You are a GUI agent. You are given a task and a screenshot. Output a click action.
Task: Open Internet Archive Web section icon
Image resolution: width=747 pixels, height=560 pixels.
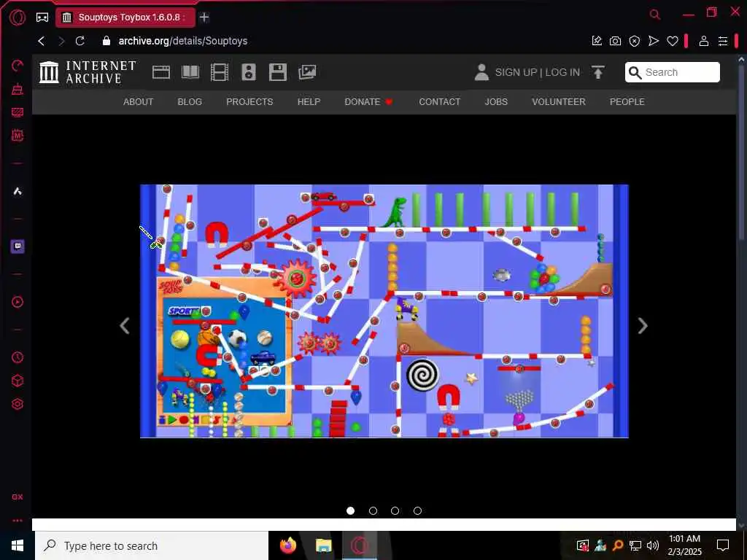pos(161,72)
